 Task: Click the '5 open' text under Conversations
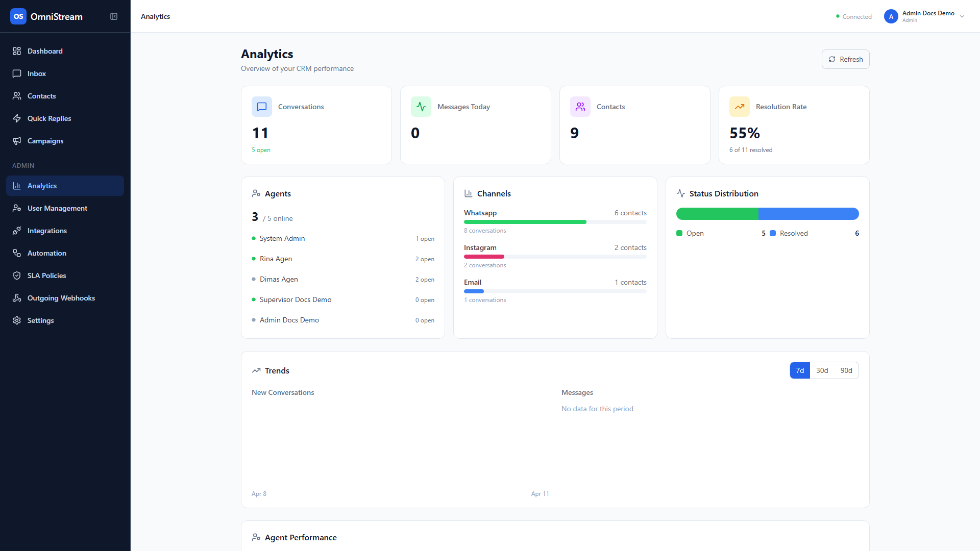click(261, 150)
